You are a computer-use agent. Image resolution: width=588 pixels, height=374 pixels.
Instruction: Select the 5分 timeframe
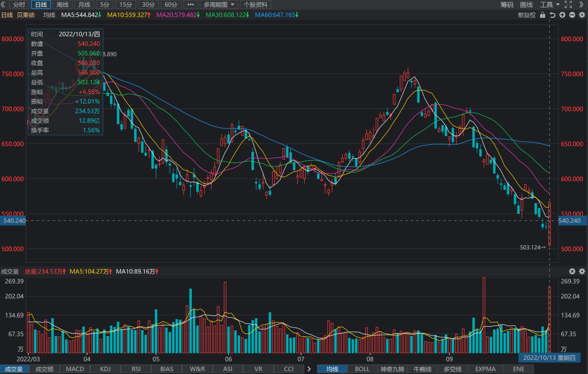coord(105,5)
